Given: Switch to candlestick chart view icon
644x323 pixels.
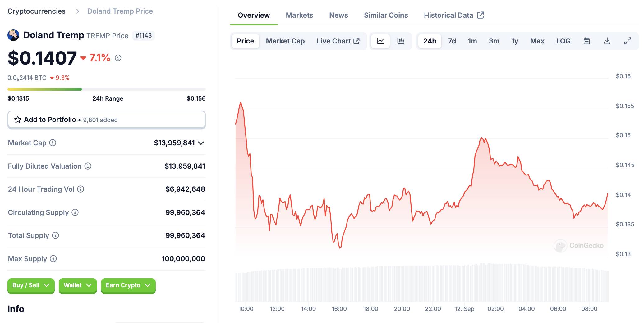Looking at the screenshot, I should 401,41.
